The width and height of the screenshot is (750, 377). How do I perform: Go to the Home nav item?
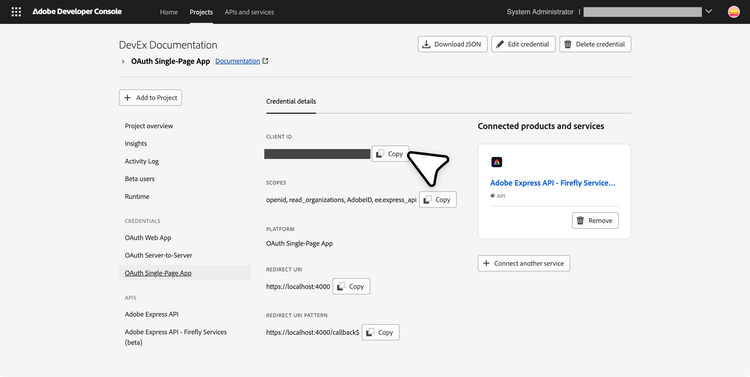(168, 12)
